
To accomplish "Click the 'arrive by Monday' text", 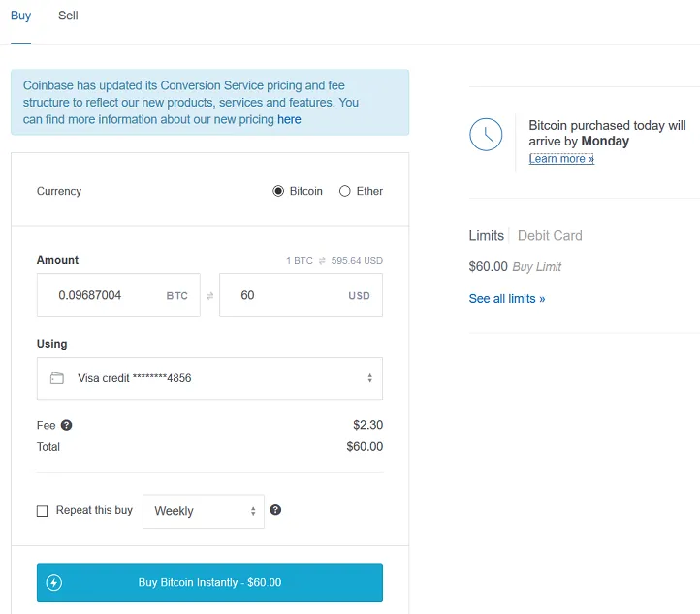I will click(579, 141).
